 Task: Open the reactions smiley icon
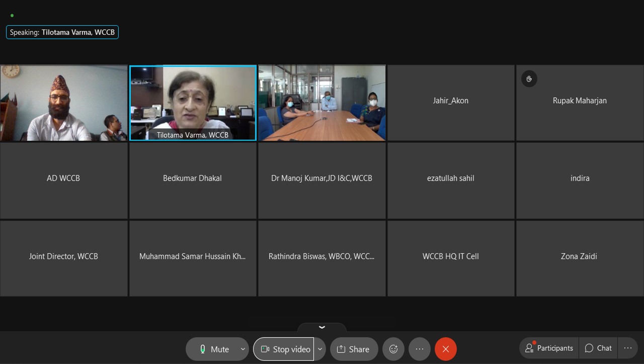click(x=393, y=349)
